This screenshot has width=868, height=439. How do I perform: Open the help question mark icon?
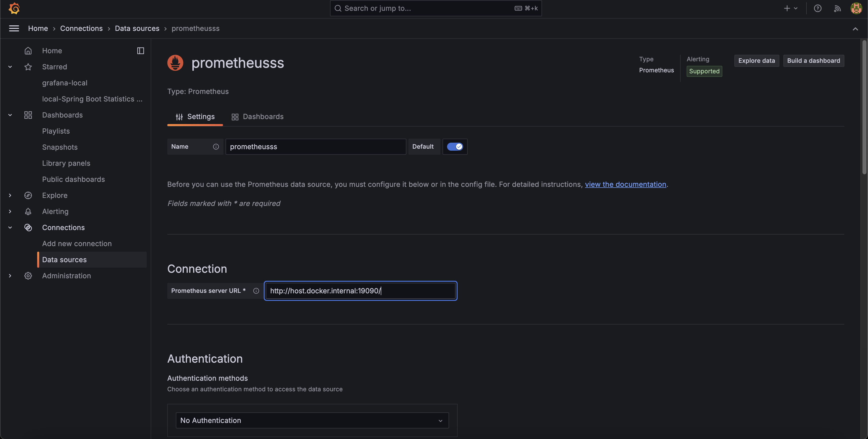click(x=818, y=9)
